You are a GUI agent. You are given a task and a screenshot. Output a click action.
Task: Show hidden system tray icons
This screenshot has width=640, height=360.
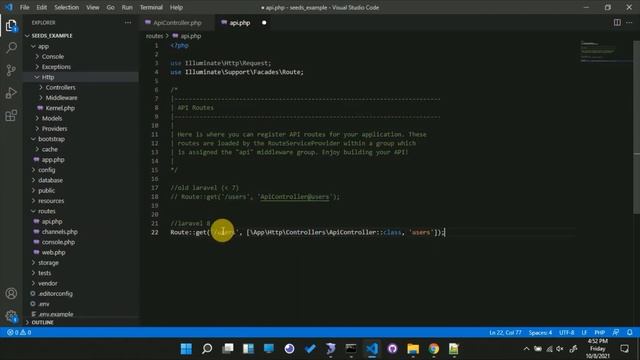coord(527,349)
